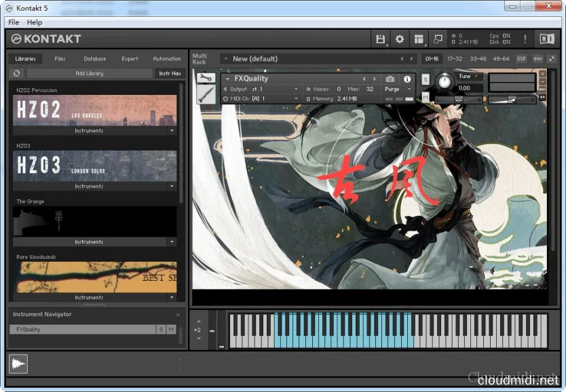Solo the FXQuality instrument with the S toggle
This screenshot has width=566, height=392.
[x=162, y=329]
